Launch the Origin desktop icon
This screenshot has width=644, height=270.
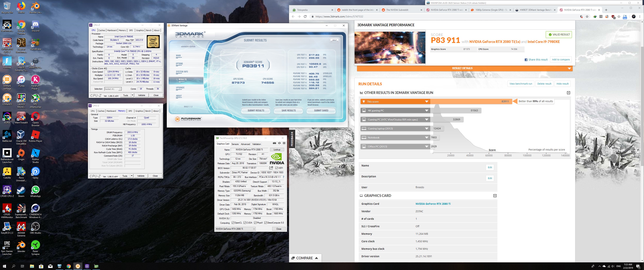(21, 154)
